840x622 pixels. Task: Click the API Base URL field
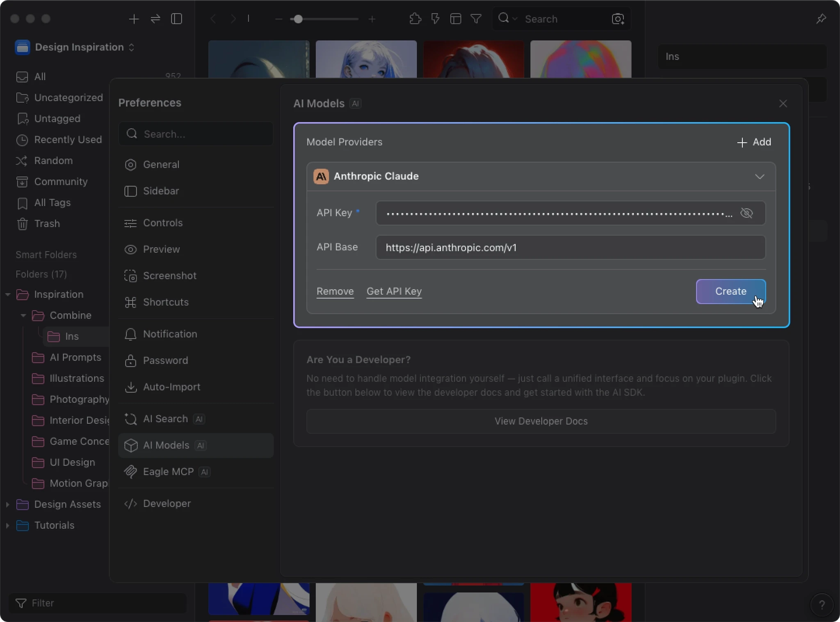pos(570,248)
